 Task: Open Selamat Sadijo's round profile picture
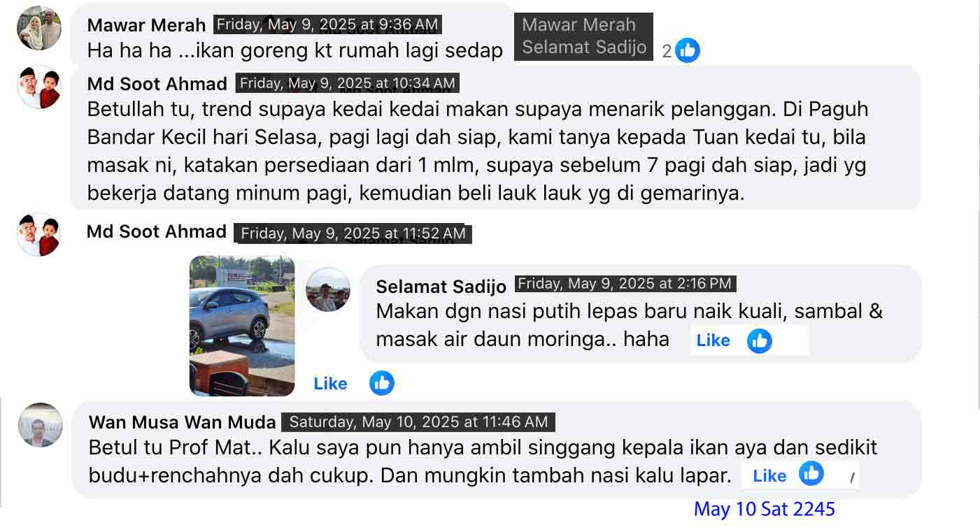click(x=328, y=289)
